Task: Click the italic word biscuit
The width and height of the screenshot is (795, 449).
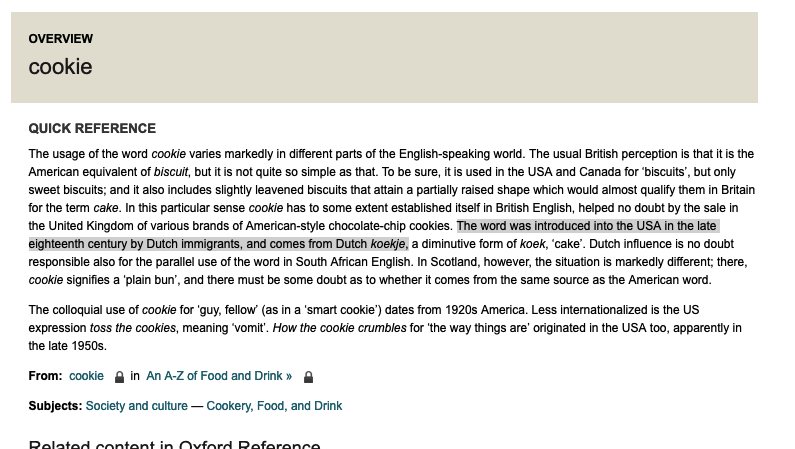Action: [x=171, y=172]
